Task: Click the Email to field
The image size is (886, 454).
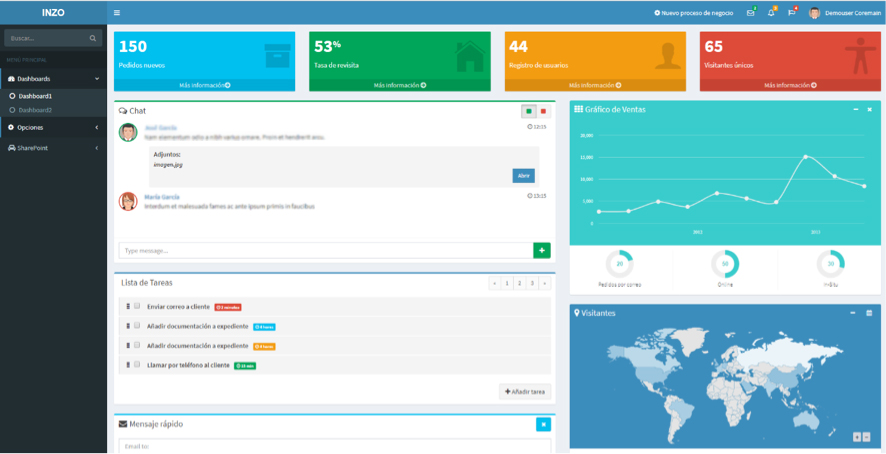Action: click(335, 446)
